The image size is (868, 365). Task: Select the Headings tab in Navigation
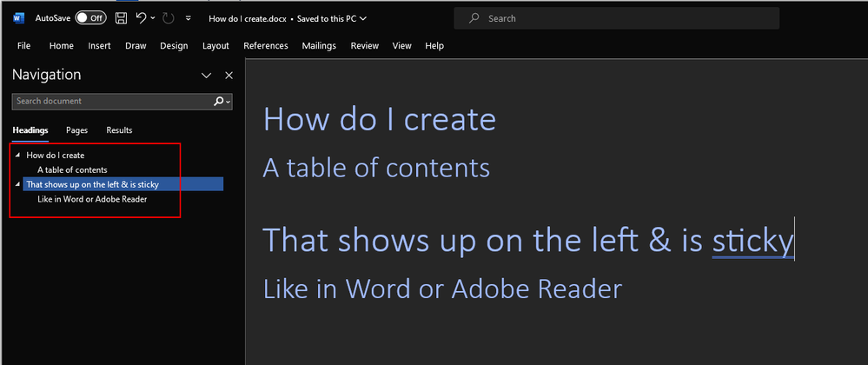[x=30, y=130]
